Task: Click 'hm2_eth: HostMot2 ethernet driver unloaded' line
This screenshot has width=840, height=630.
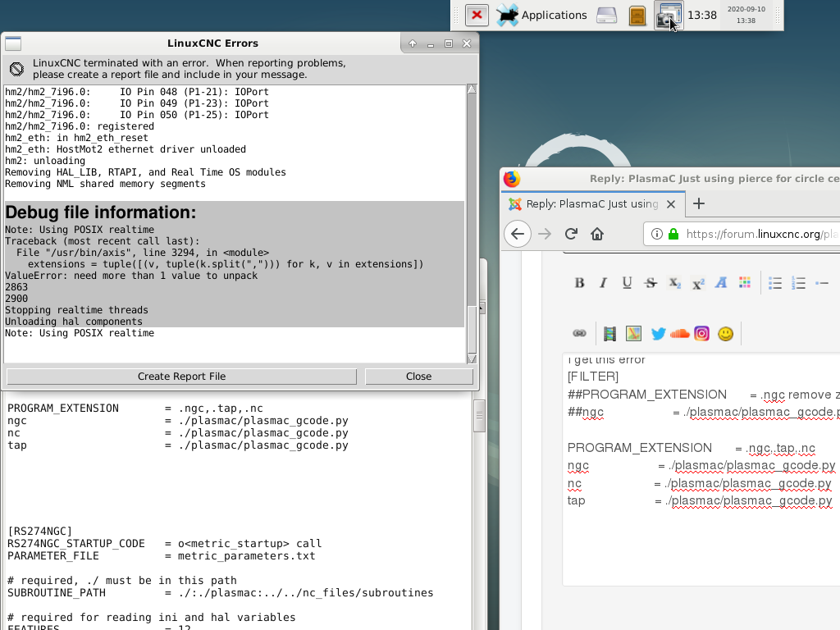Action: coord(126,149)
